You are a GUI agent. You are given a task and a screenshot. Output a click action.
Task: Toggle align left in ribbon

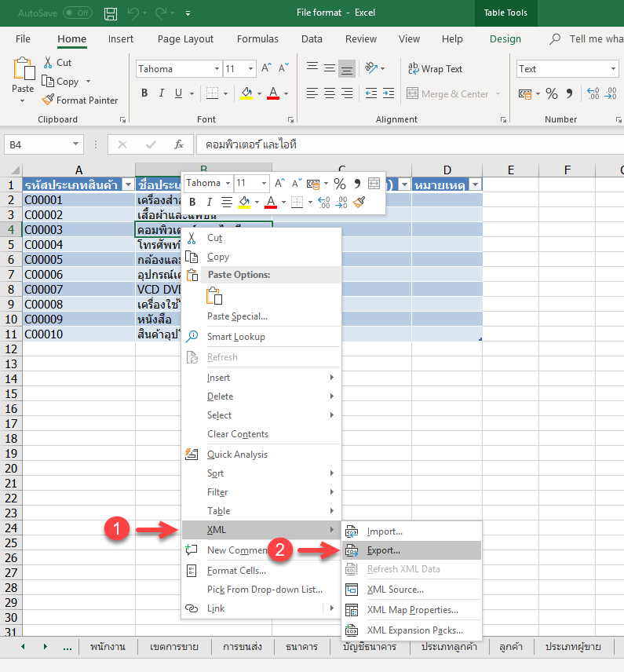point(312,93)
